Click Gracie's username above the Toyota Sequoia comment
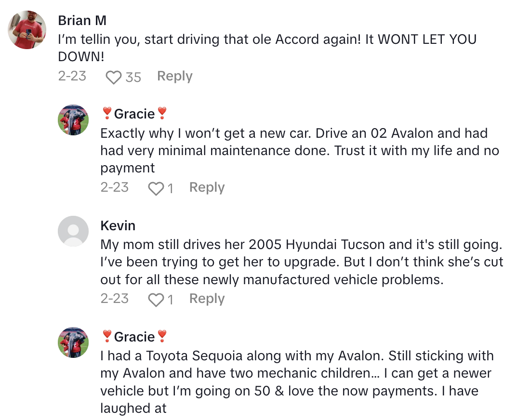530x420 pixels. (x=134, y=336)
